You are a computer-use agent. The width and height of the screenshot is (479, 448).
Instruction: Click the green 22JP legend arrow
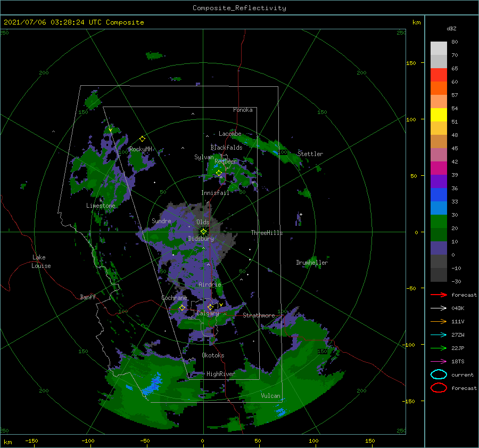click(439, 348)
